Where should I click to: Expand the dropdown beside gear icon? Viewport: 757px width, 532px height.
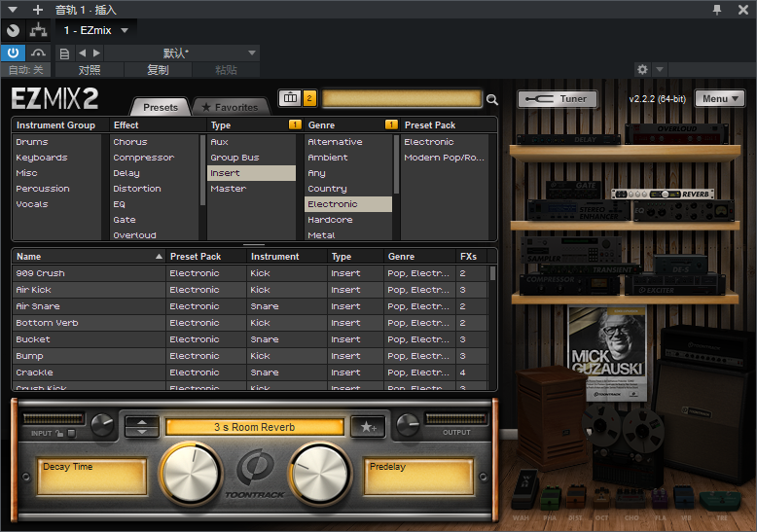tap(660, 69)
